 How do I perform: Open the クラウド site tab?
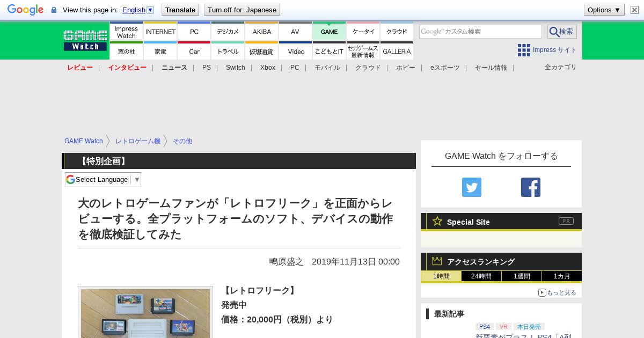[397, 32]
